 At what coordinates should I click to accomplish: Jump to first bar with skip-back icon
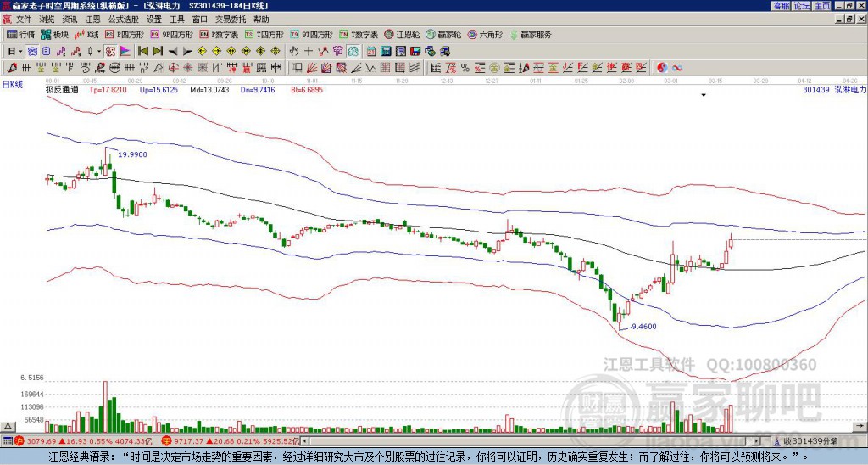[x=142, y=52]
